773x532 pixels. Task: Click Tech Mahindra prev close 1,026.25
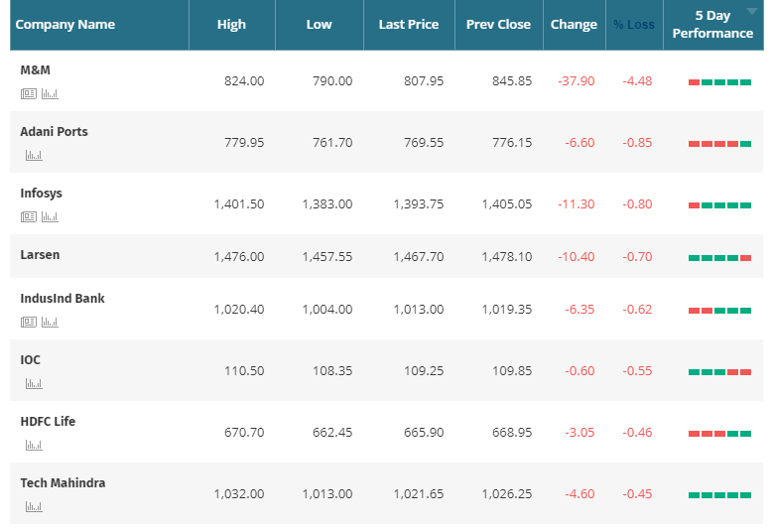tap(507, 494)
